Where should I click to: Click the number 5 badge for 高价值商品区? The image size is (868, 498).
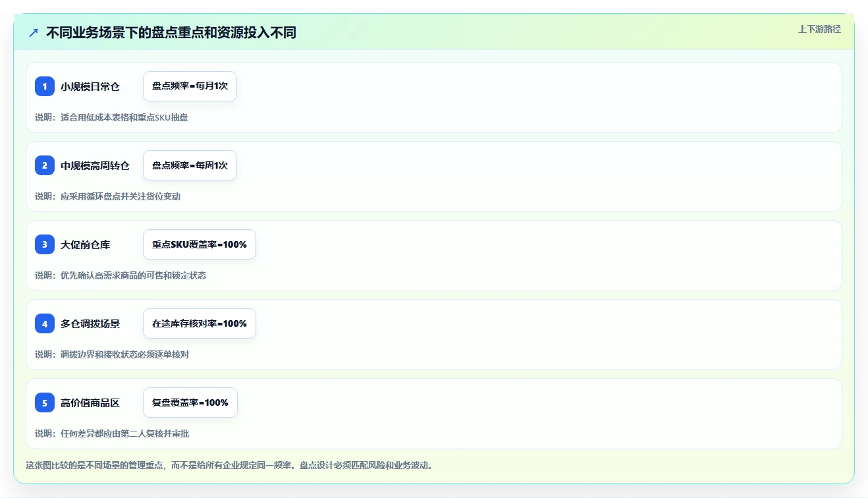[45, 402]
